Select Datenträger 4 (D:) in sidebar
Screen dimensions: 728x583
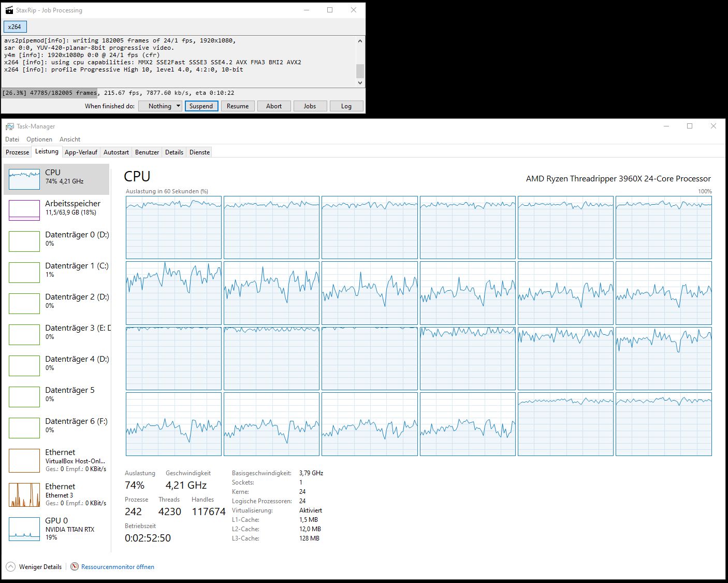(x=57, y=366)
